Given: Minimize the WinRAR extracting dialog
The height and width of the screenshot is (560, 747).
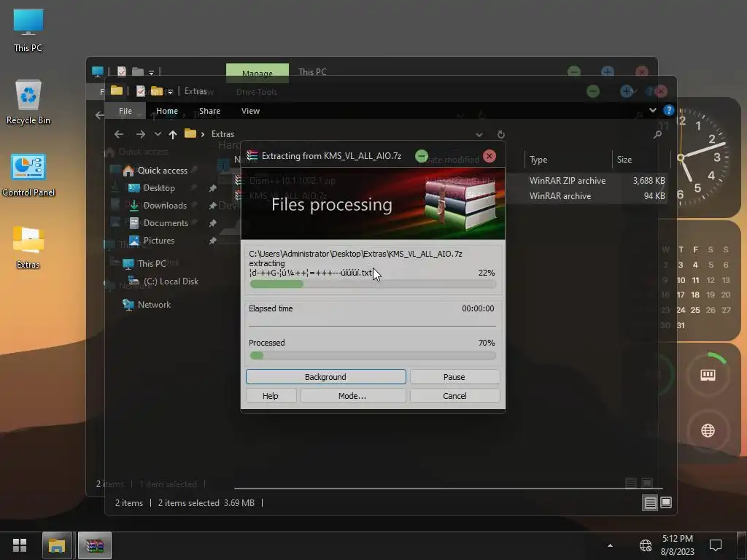Looking at the screenshot, I should pyautogui.click(x=421, y=156).
